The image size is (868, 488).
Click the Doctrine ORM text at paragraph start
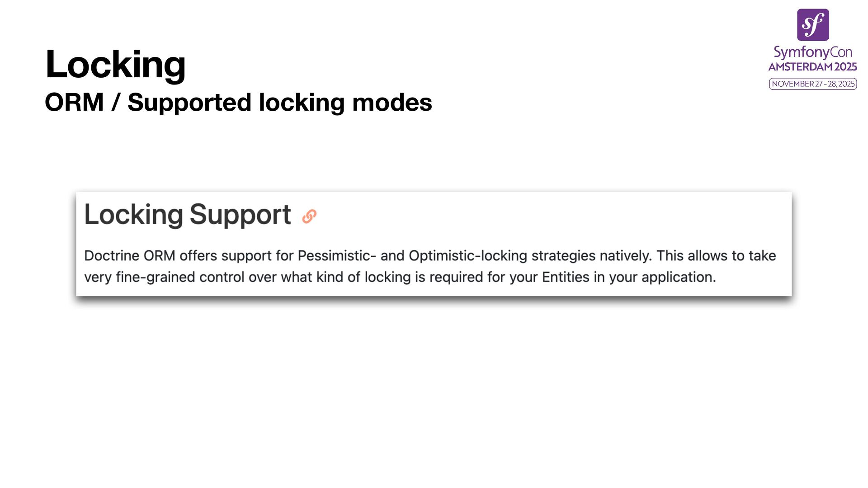130,256
